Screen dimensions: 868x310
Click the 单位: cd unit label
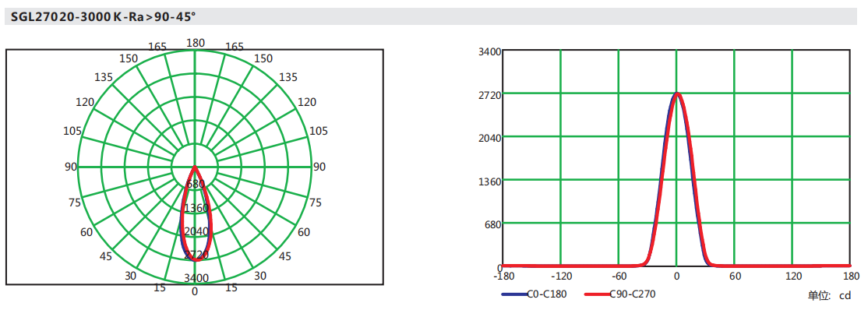[828, 296]
